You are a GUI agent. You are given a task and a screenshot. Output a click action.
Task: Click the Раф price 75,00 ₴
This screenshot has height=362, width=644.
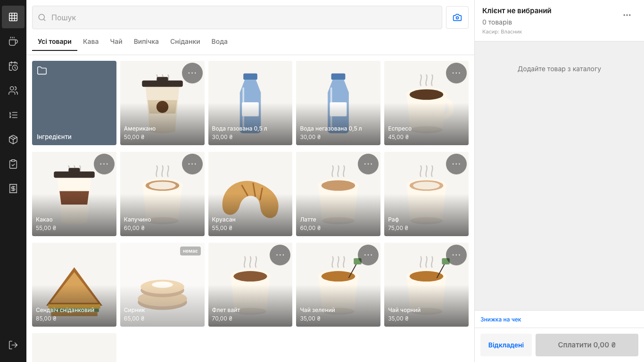[x=398, y=228]
